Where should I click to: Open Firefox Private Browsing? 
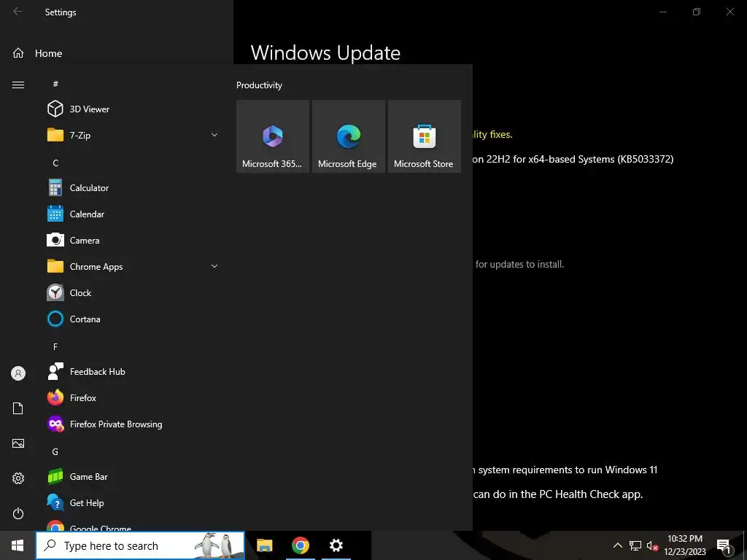click(133, 424)
